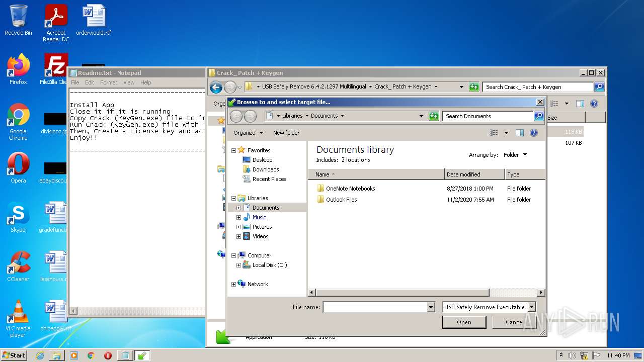Click the Open button
This screenshot has height=362, width=644.
click(x=464, y=322)
